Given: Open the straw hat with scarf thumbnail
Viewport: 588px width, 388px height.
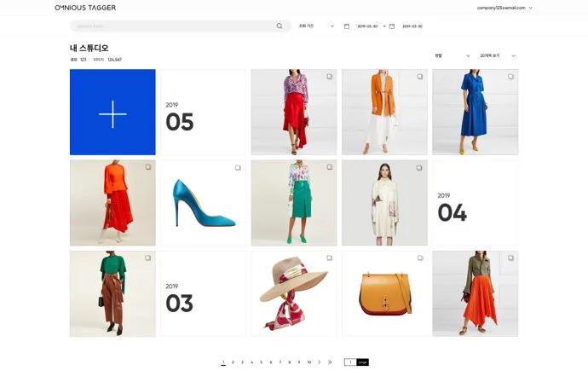Looking at the screenshot, I should coord(294,293).
